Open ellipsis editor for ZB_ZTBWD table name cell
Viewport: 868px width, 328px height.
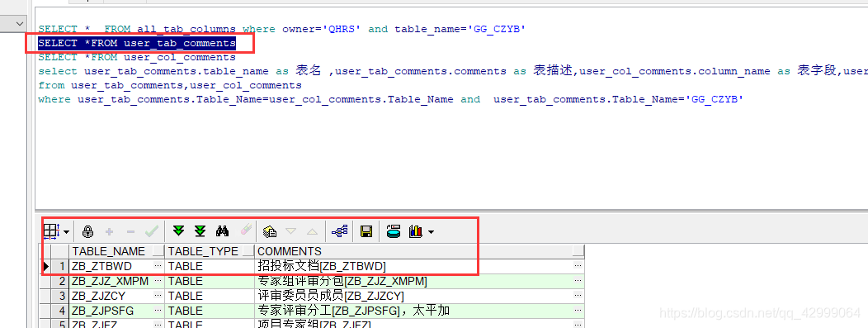pos(158,266)
